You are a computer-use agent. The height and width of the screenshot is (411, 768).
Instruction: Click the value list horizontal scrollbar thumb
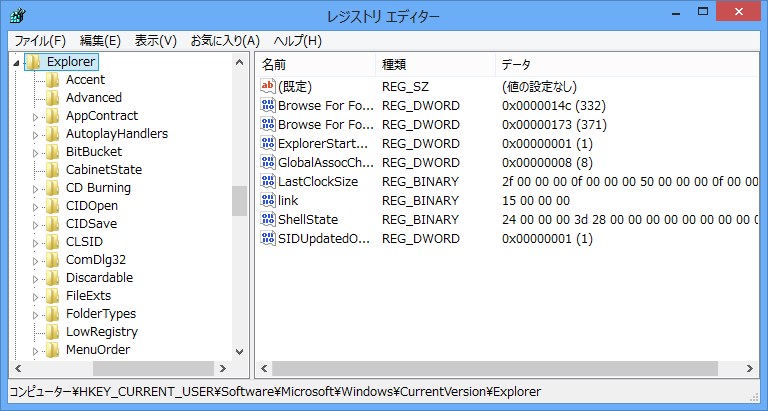[x=495, y=368]
